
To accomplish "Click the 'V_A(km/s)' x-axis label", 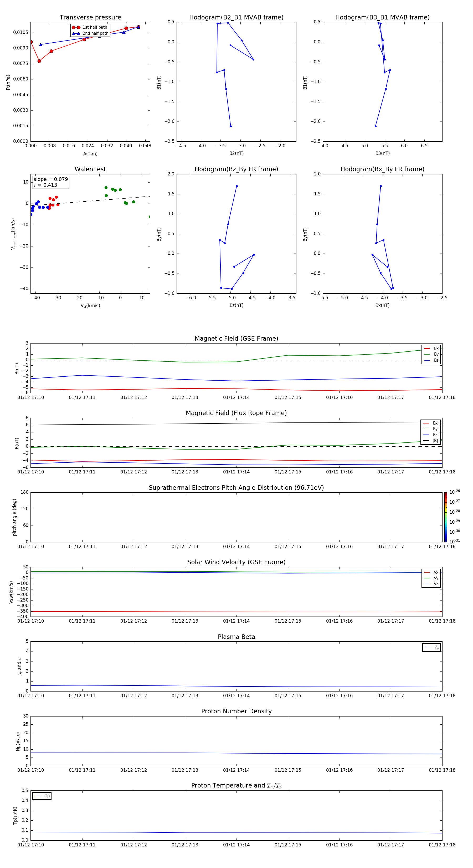I will [x=90, y=306].
